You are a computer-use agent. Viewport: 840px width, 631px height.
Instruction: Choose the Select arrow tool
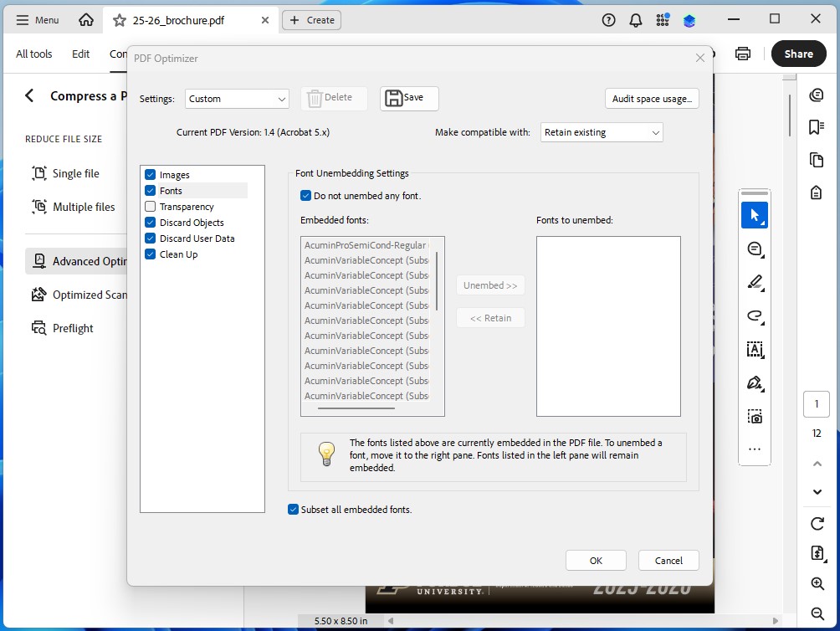(x=755, y=215)
